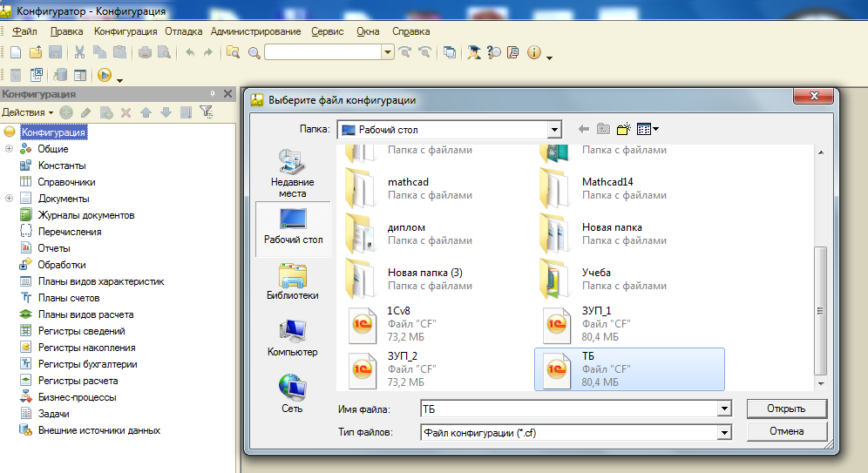Open the toolbar options arrow next to help icon
The height and width of the screenshot is (473, 868).
pyautogui.click(x=549, y=57)
